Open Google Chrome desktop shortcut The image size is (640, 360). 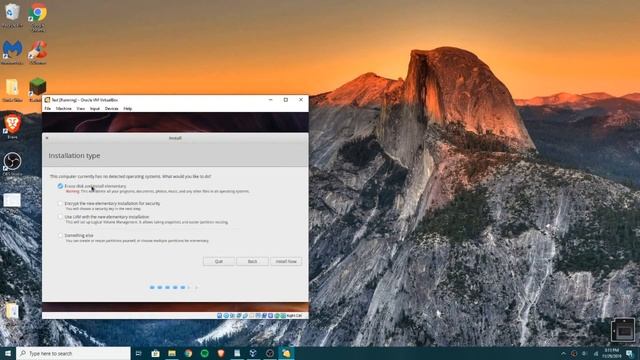pyautogui.click(x=38, y=16)
